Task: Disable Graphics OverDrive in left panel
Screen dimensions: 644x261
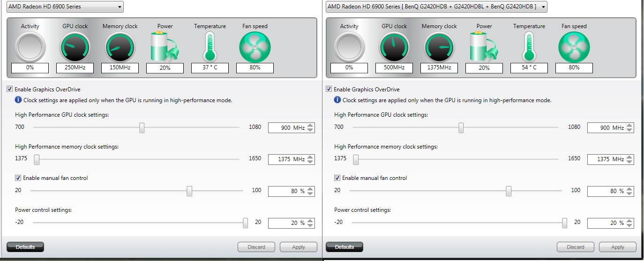Action: (x=9, y=89)
